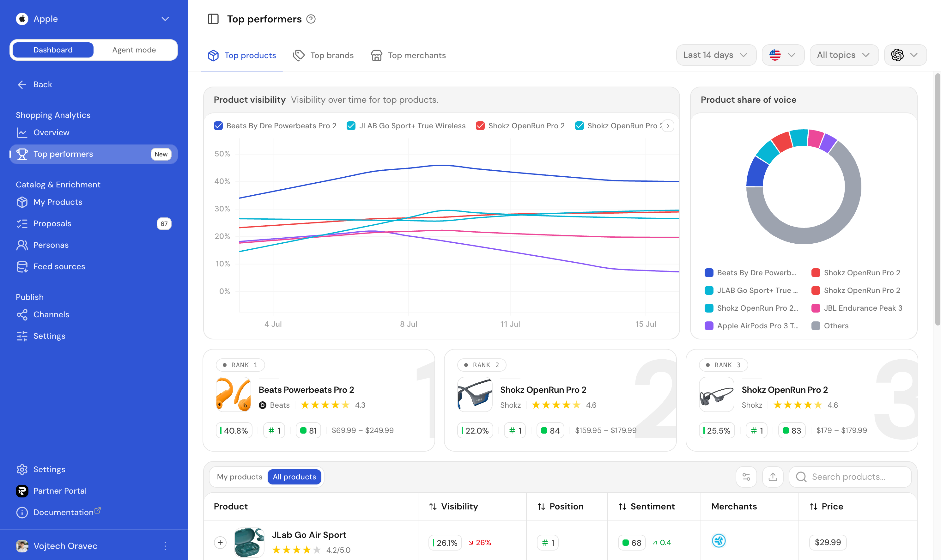
Task: Uncheck red Shokz OpenRun Pro 2 series
Action: click(480, 126)
